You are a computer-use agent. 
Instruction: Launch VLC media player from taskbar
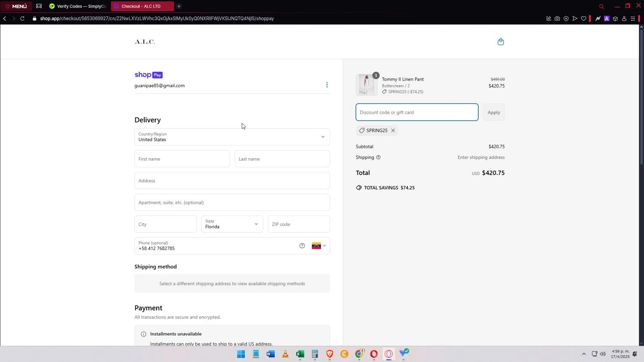[285, 354]
